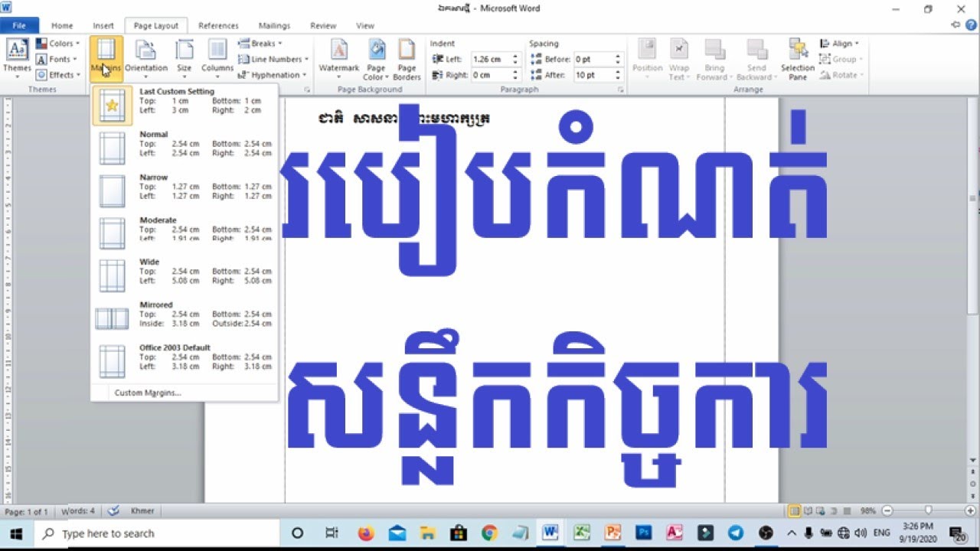This screenshot has width=980, height=551.
Task: Open Excel from the taskbar
Action: [581, 533]
